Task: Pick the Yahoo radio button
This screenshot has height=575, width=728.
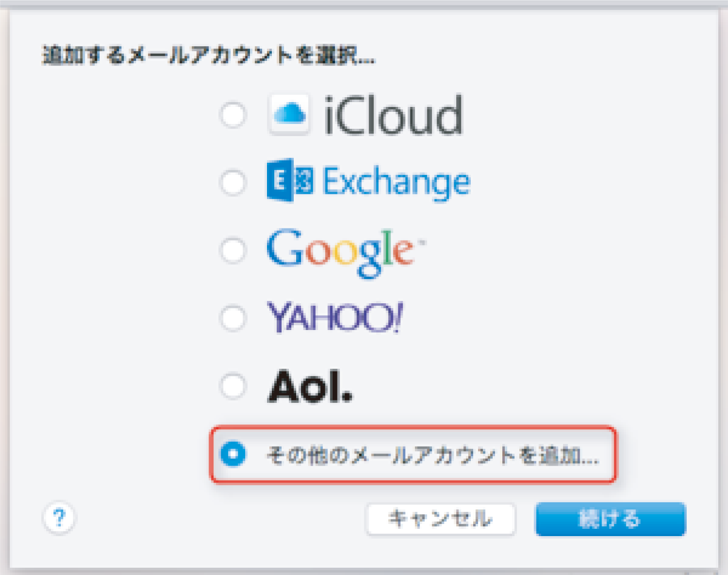Action: pyautogui.click(x=232, y=318)
